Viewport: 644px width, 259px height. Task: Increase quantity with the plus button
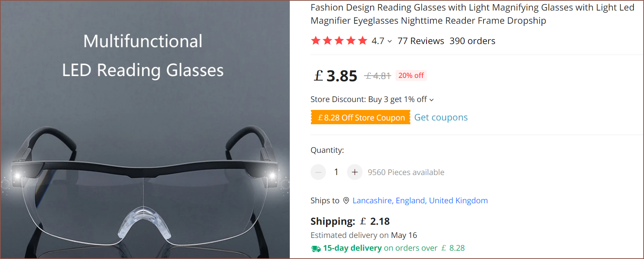355,172
